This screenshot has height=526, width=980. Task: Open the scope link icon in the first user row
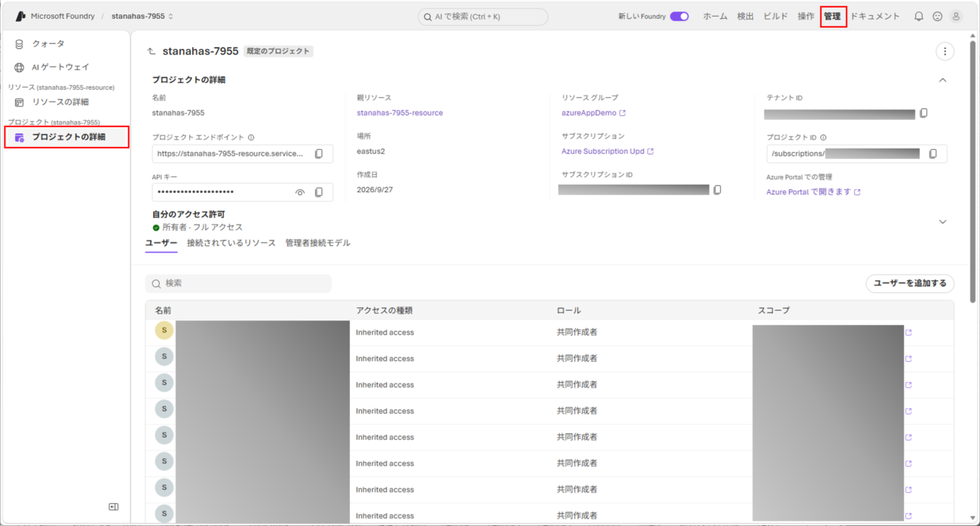[x=908, y=332]
